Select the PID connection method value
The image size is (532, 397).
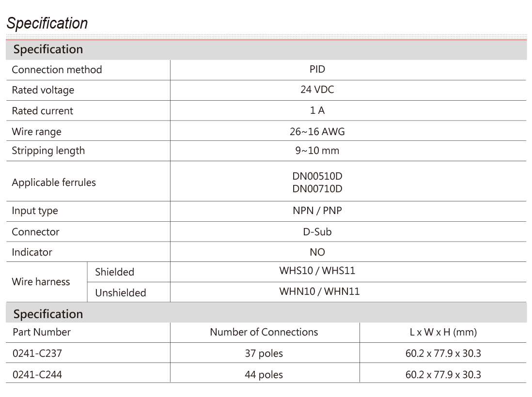click(x=317, y=69)
